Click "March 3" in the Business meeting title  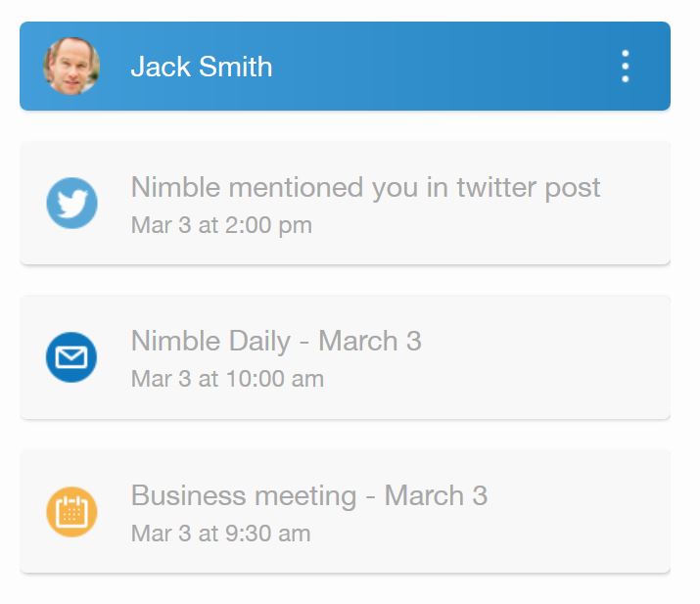(436, 496)
